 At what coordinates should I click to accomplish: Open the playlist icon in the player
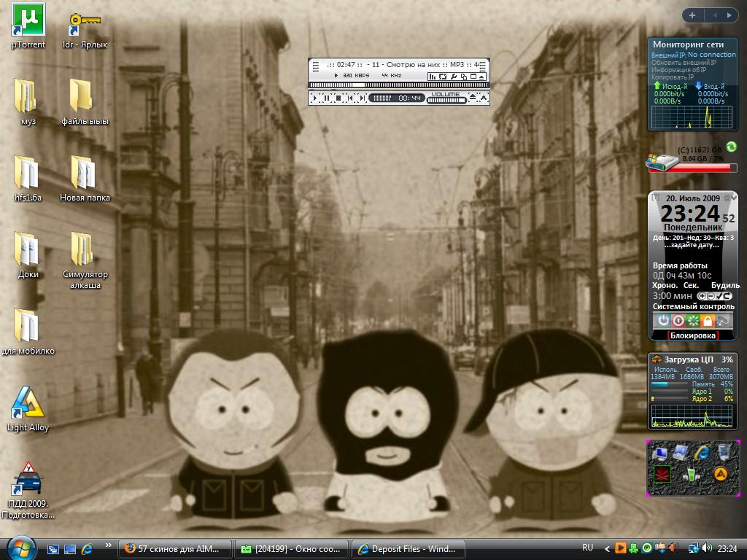[x=463, y=77]
